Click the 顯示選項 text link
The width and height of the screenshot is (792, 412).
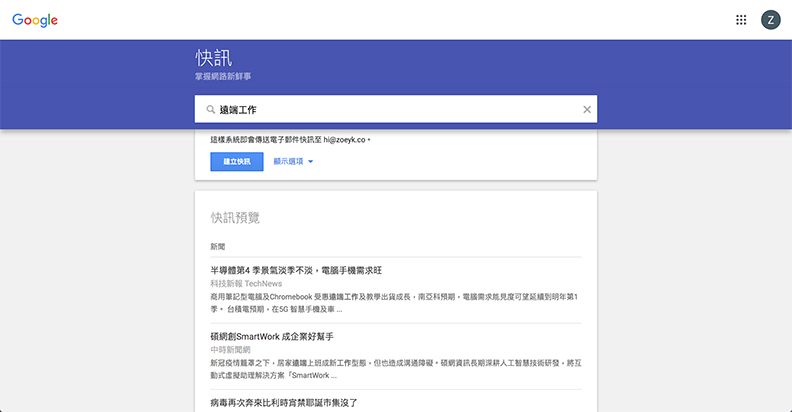(x=288, y=161)
